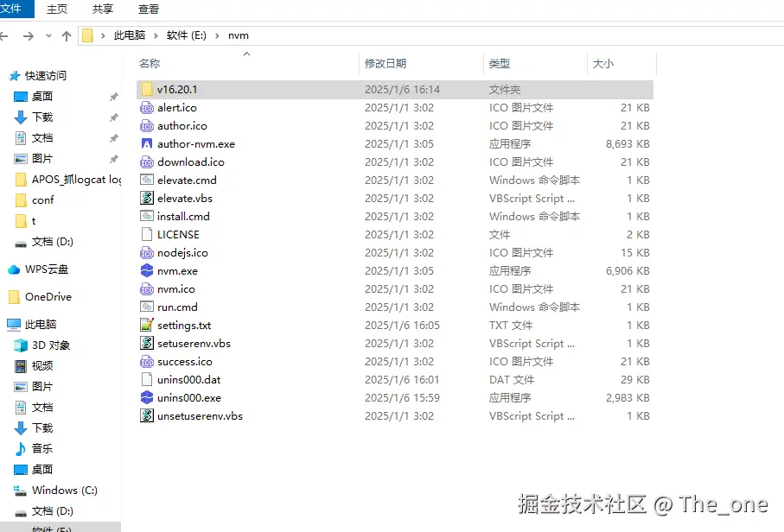Select 此电脑 in the navigation pane

coord(41,325)
